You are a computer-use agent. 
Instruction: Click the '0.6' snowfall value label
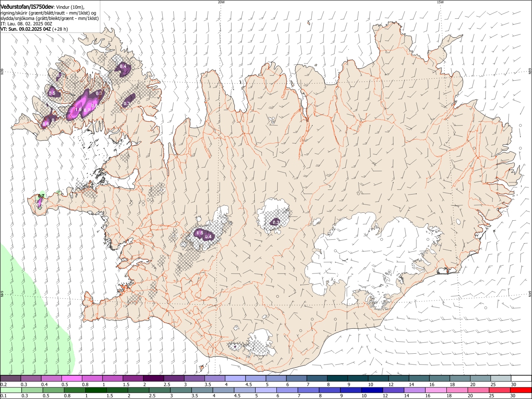pos(46,124)
